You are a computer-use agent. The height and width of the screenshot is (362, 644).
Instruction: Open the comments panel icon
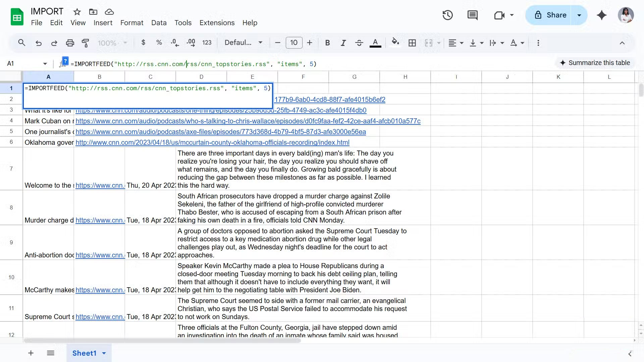pyautogui.click(x=472, y=15)
